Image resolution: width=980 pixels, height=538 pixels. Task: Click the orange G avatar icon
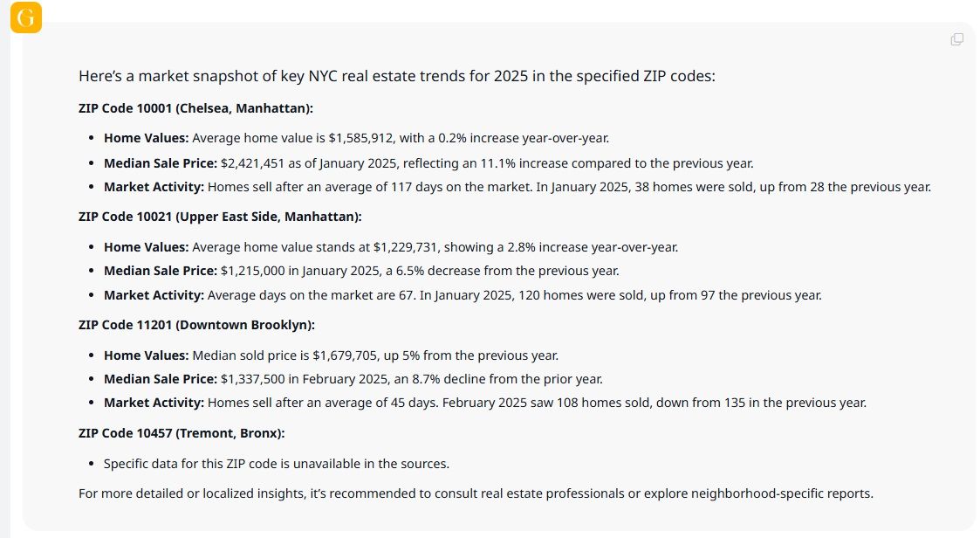(25, 17)
